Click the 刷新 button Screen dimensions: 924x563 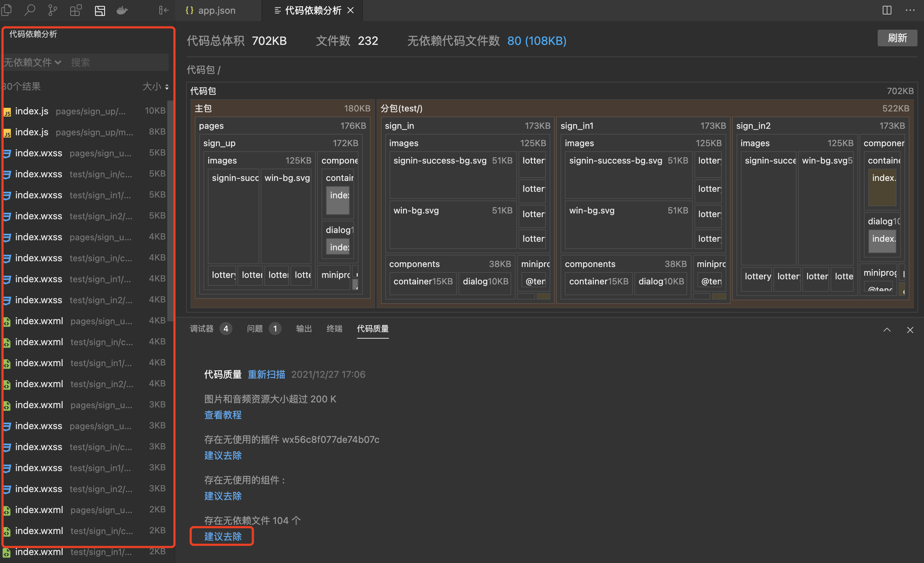(897, 38)
